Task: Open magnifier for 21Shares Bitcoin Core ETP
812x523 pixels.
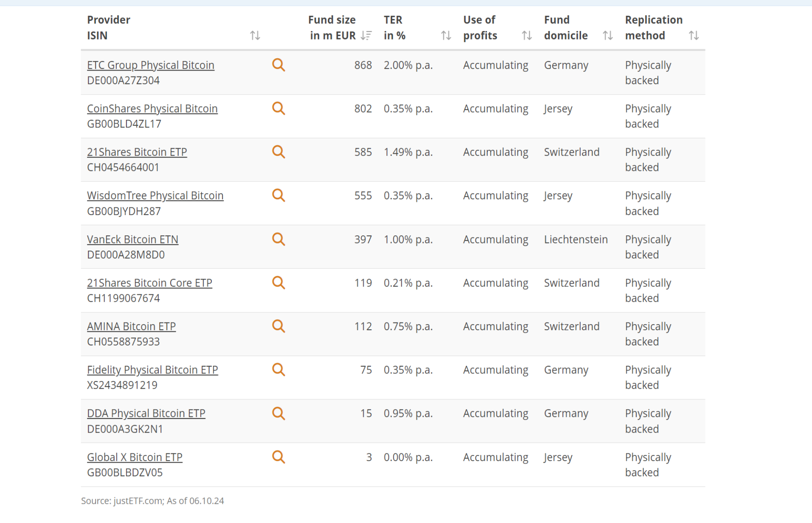Action: pyautogui.click(x=278, y=283)
